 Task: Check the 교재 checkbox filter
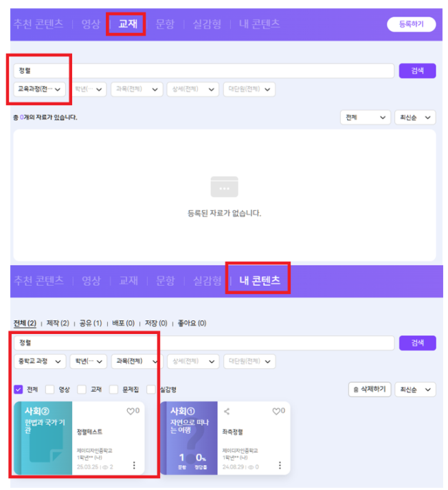click(82, 390)
